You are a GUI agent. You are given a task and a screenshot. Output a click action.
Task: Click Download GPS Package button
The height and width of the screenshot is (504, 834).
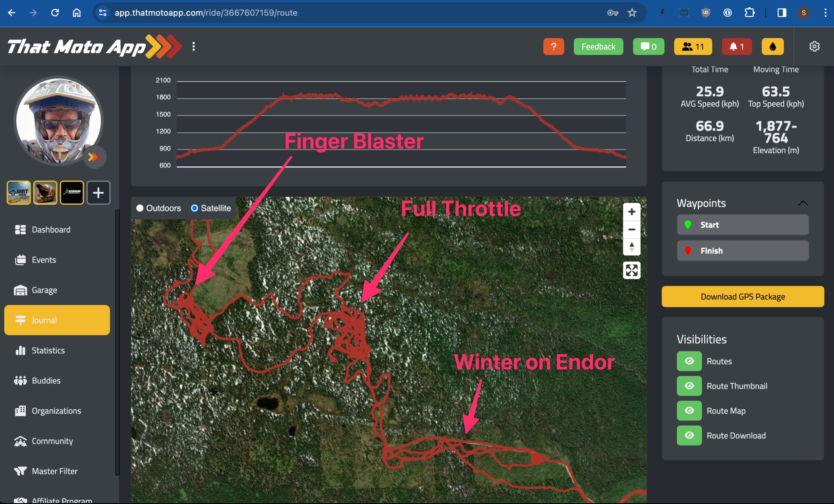click(742, 297)
